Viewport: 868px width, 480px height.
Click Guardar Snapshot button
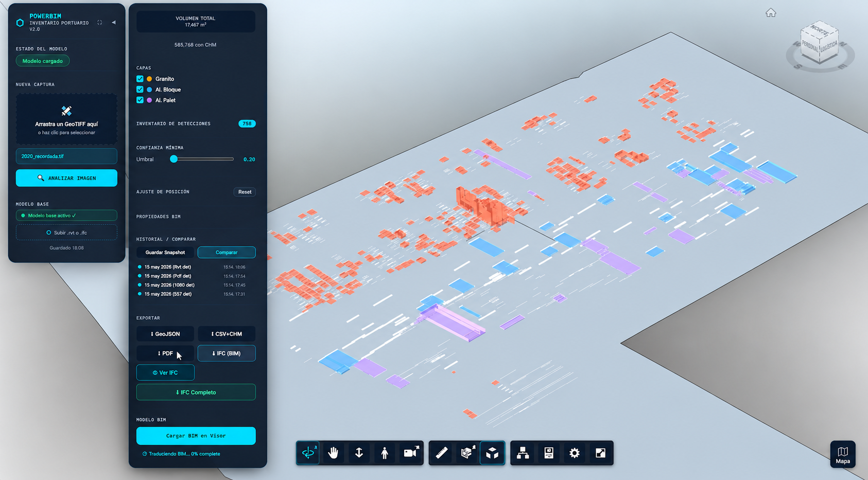tap(165, 252)
